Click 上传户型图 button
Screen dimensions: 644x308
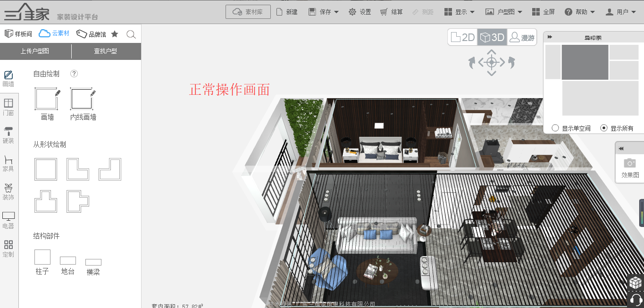pos(35,51)
